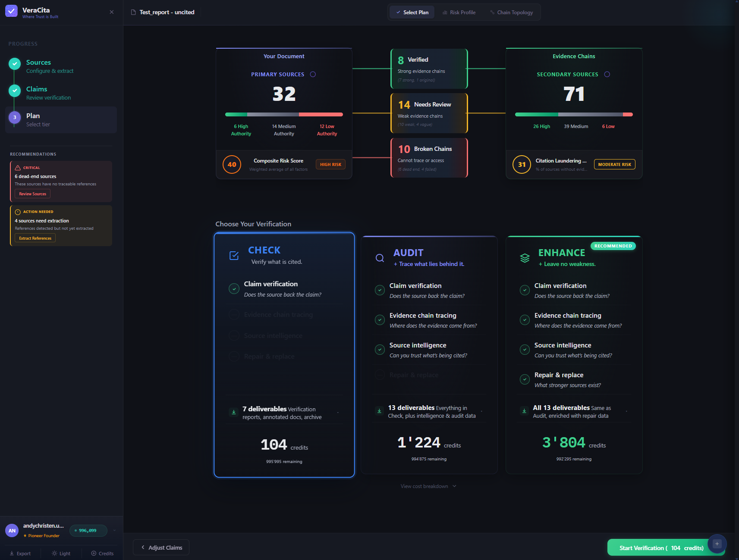Open the Credits link in sidebar footer
The height and width of the screenshot is (560, 739).
102,554
